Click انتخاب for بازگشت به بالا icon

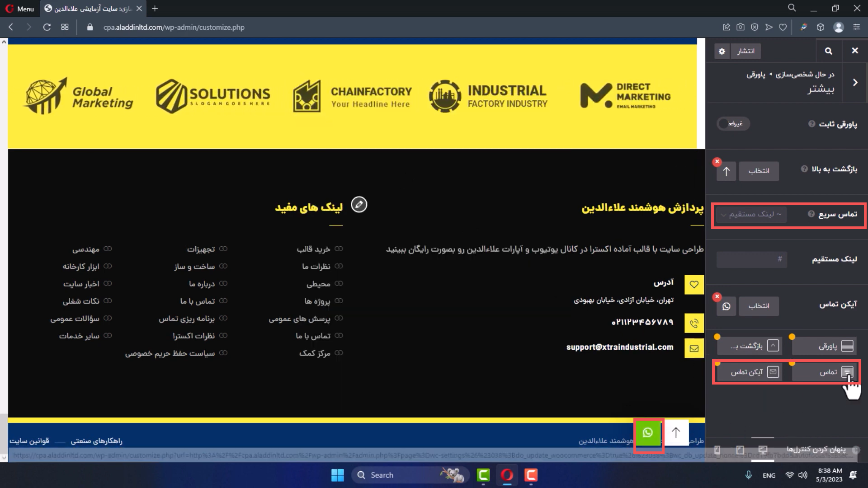pos(759,171)
